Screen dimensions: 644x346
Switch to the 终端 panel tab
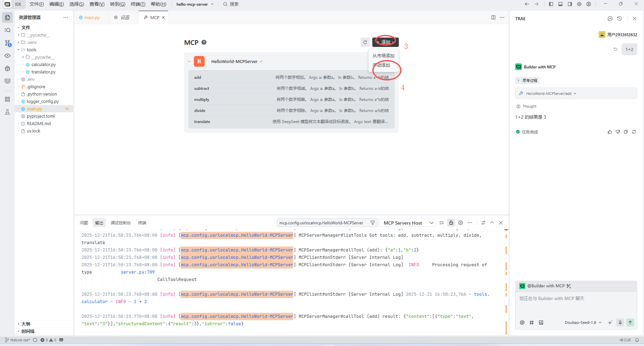[x=142, y=223]
